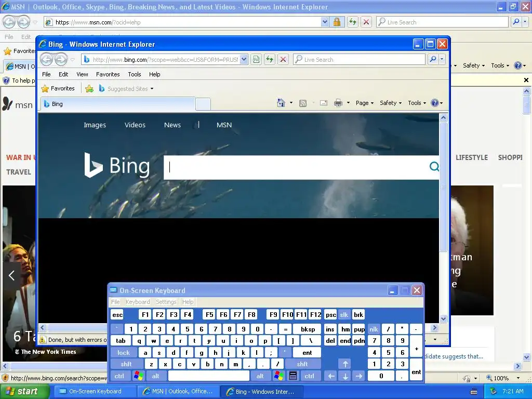Click Bing page vertical scrollbar down arrow

point(444,318)
